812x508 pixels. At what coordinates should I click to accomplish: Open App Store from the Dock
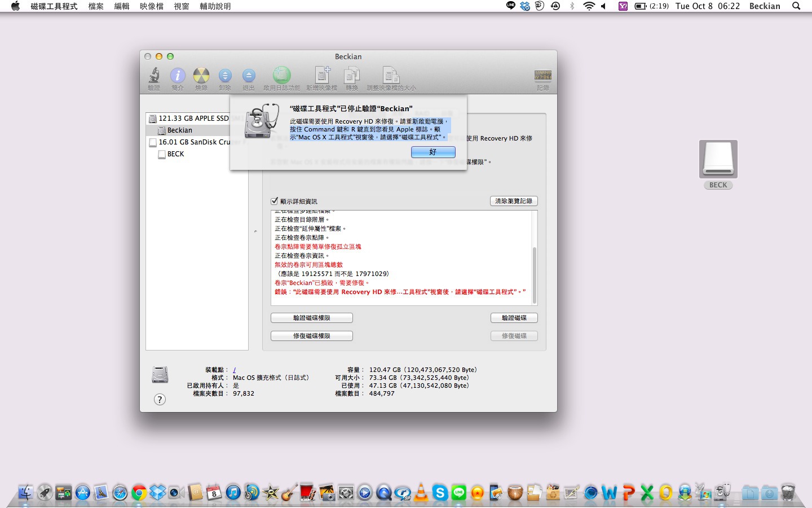pyautogui.click(x=83, y=492)
